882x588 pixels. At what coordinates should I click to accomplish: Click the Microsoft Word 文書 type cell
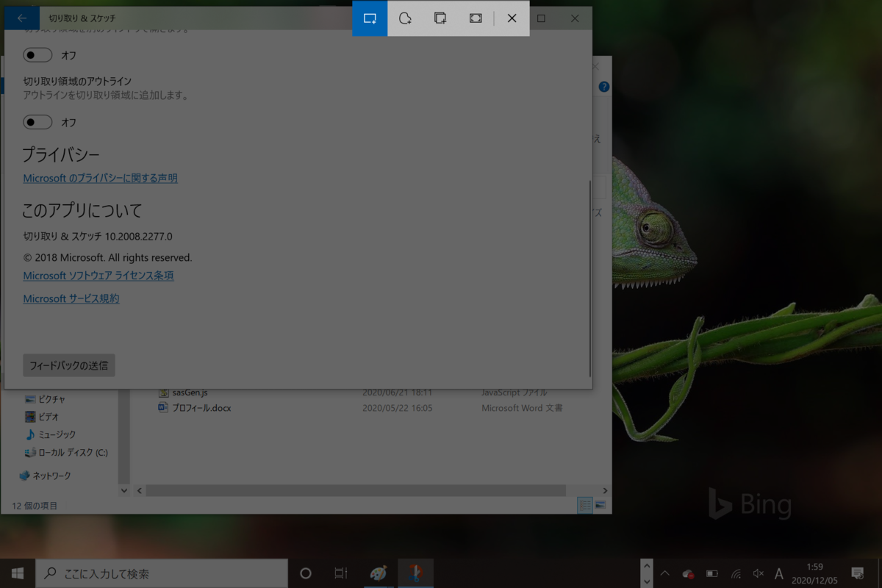click(522, 408)
